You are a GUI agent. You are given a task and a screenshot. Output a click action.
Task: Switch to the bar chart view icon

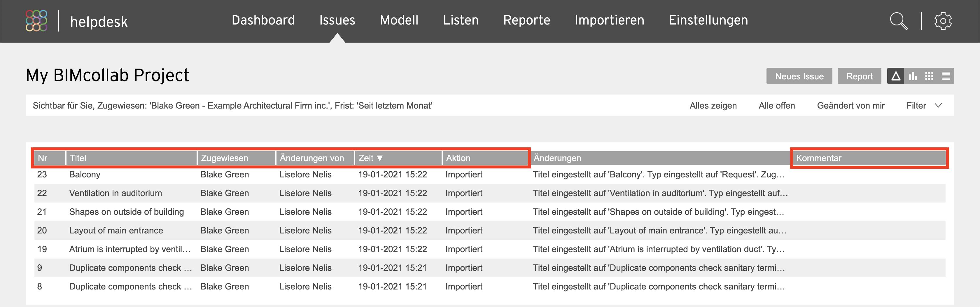(x=913, y=76)
